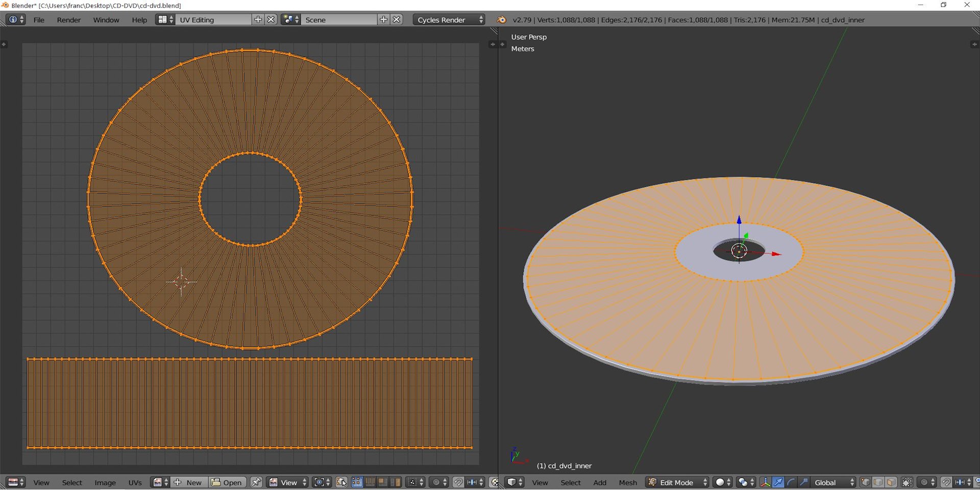Open the Edit Mode selector dropdown
The height and width of the screenshot is (490, 980).
677,482
